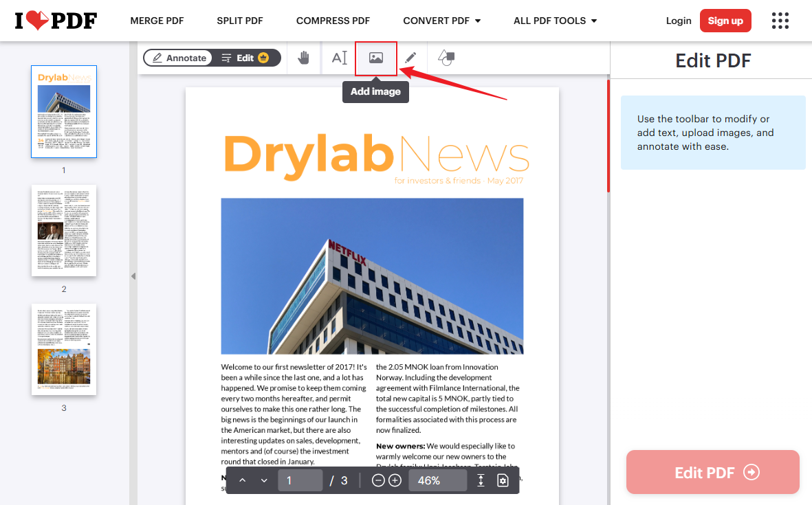Image resolution: width=812 pixels, height=505 pixels.
Task: Open COMPRESS PDF menu item
Action: (333, 21)
